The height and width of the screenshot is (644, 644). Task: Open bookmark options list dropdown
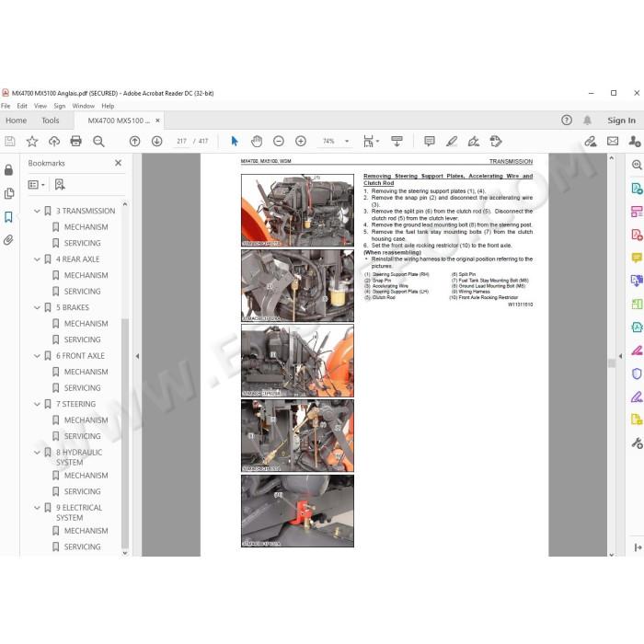point(36,185)
